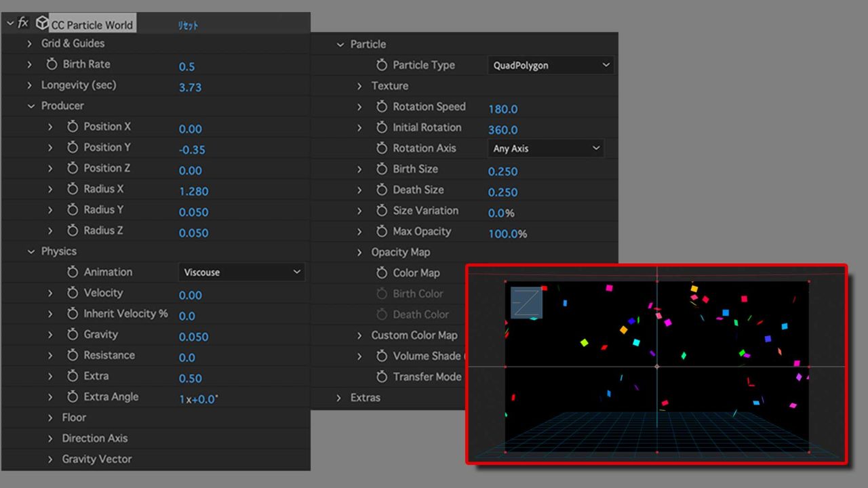Click the Birth Rate value 0.5
Viewport: 868px width, 488px height.
186,66
